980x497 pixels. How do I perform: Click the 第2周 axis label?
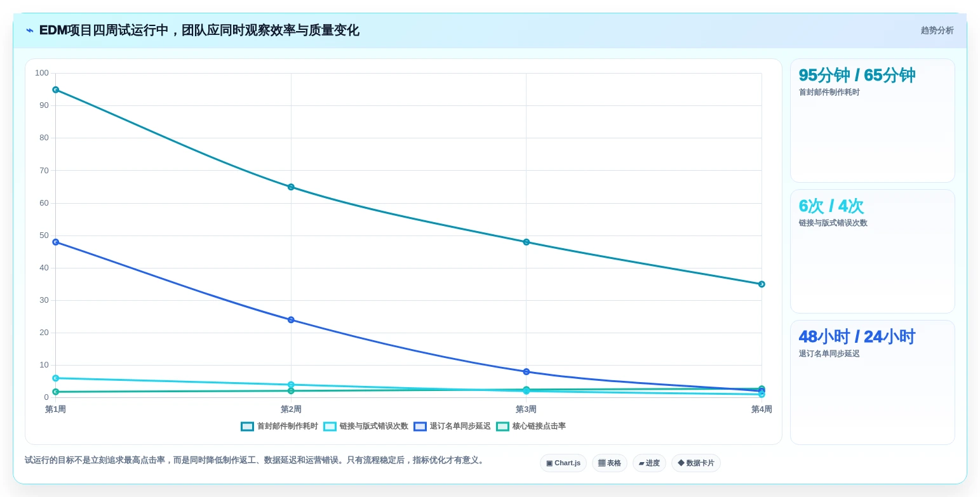[291, 409]
